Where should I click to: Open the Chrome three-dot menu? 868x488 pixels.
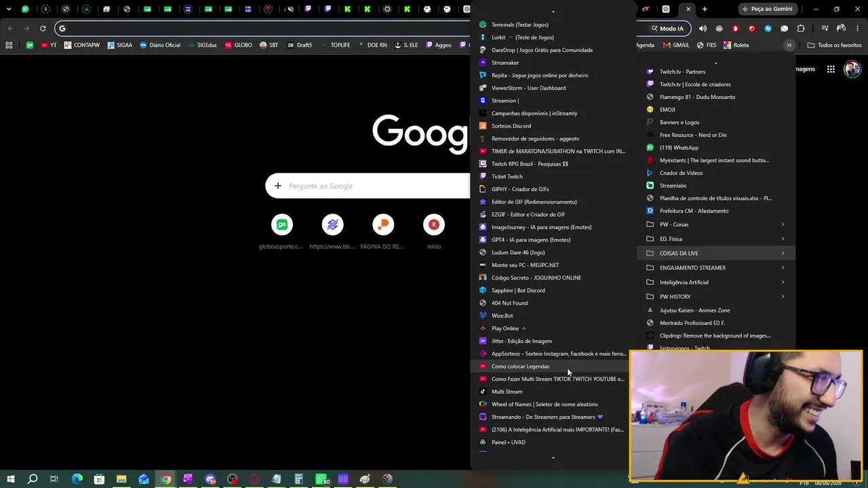coord(856,28)
